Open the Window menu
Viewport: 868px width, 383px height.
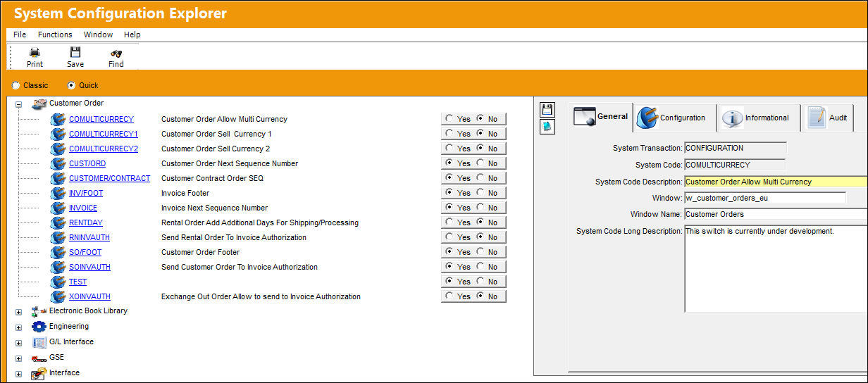click(98, 34)
